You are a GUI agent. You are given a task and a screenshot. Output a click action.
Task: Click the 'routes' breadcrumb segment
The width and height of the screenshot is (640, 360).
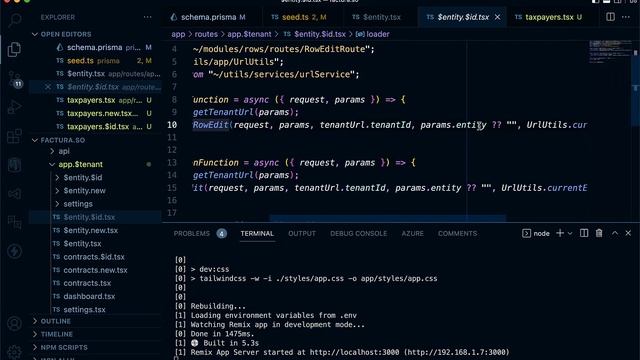coord(206,34)
